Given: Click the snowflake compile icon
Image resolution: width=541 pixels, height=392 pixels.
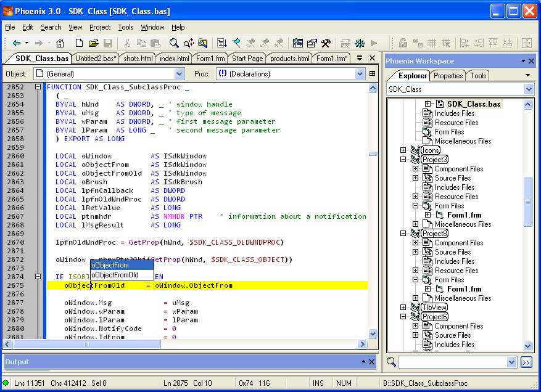Looking at the screenshot, I should point(360,43).
